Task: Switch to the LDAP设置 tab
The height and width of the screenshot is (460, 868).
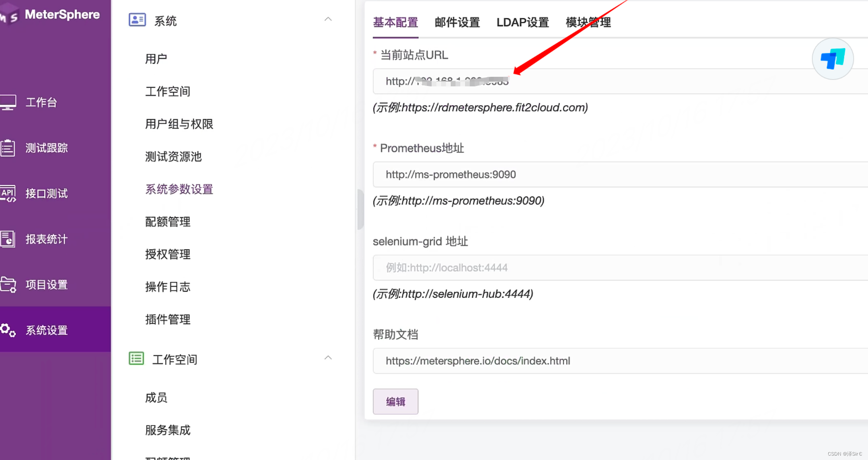Action: 523,22
